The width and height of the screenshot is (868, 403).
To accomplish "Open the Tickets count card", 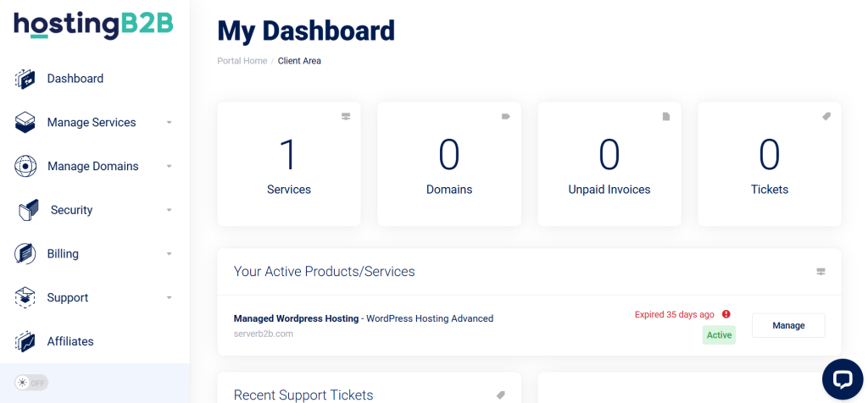I will point(770,163).
